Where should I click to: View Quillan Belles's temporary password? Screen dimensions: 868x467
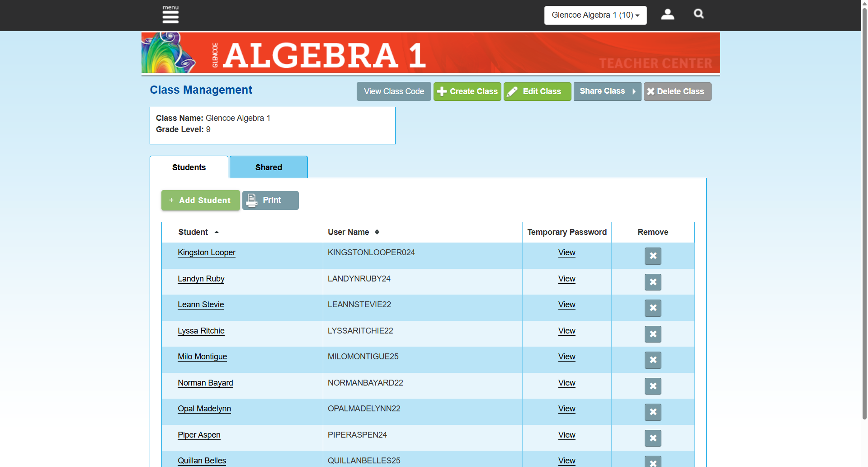567,461
